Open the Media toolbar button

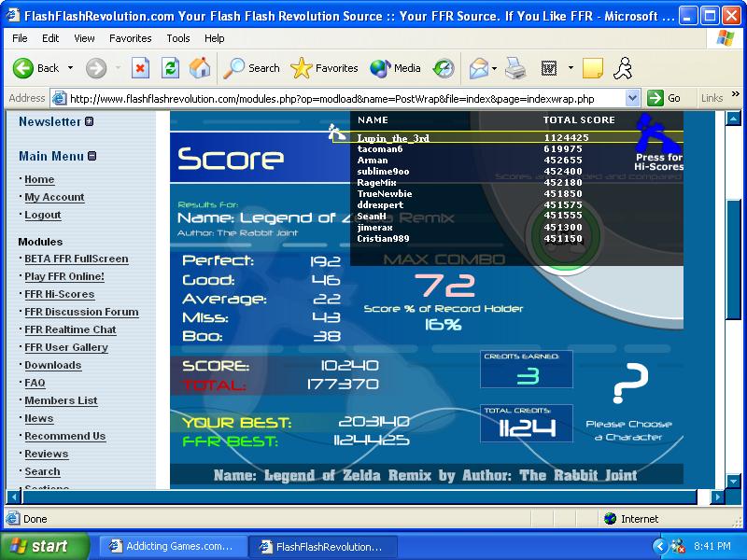coord(395,68)
